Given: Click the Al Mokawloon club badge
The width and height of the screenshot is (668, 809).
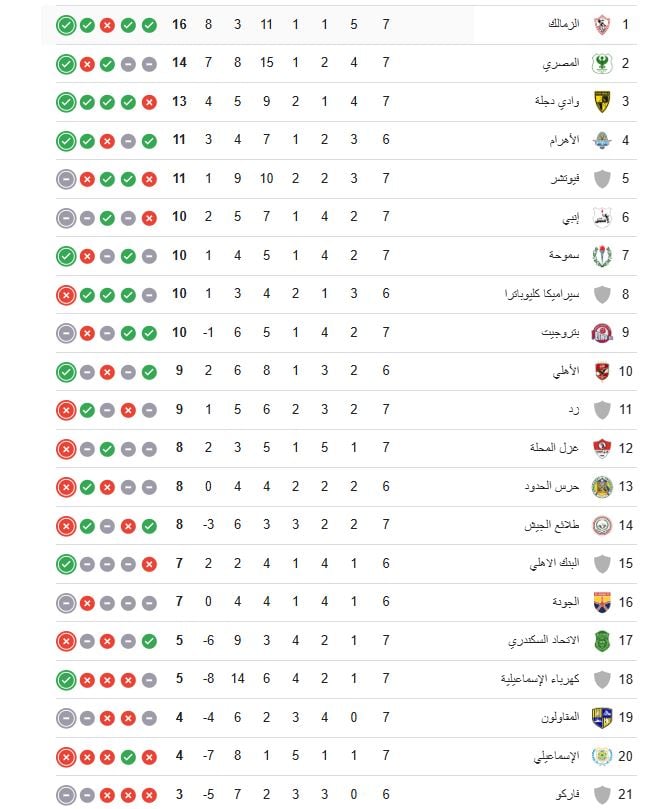Looking at the screenshot, I should point(602,718).
